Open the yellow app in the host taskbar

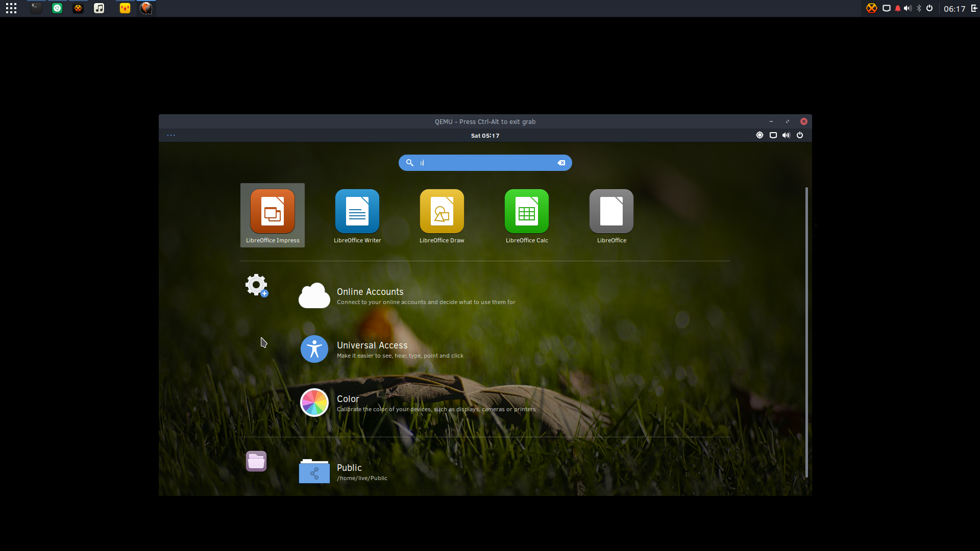125,8
